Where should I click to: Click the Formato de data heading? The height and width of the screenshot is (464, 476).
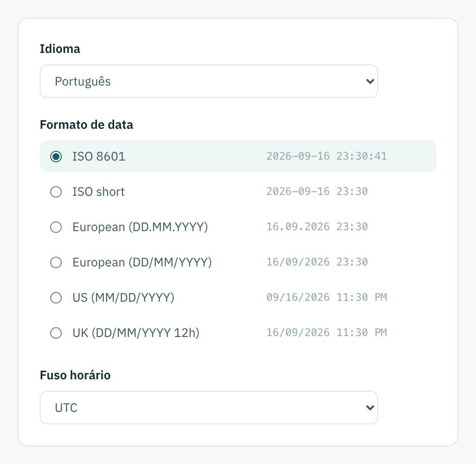[86, 125]
